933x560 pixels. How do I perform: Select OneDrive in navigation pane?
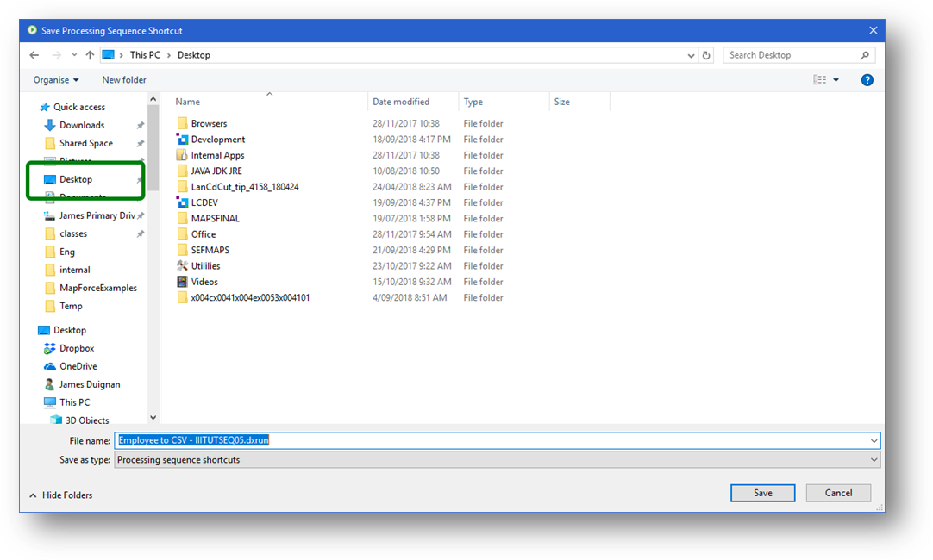78,366
